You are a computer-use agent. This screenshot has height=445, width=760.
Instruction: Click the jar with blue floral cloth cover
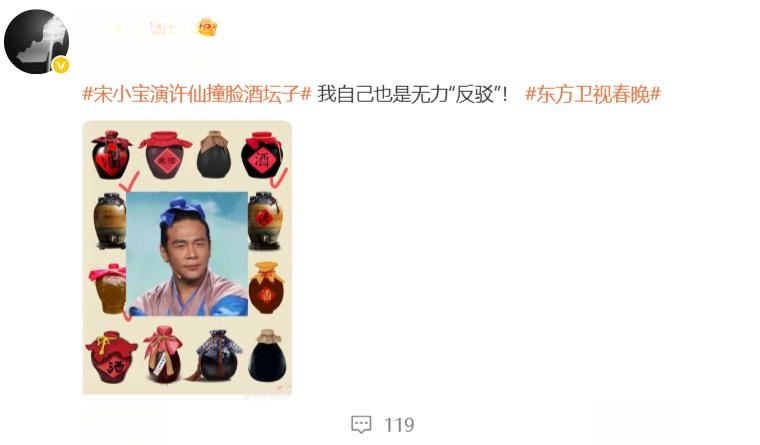pyautogui.click(x=219, y=355)
